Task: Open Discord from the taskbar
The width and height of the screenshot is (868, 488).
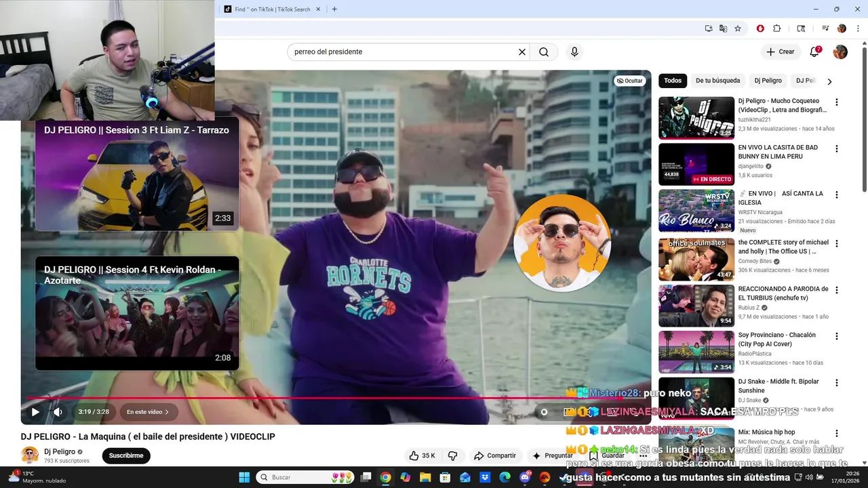Action: [525, 477]
